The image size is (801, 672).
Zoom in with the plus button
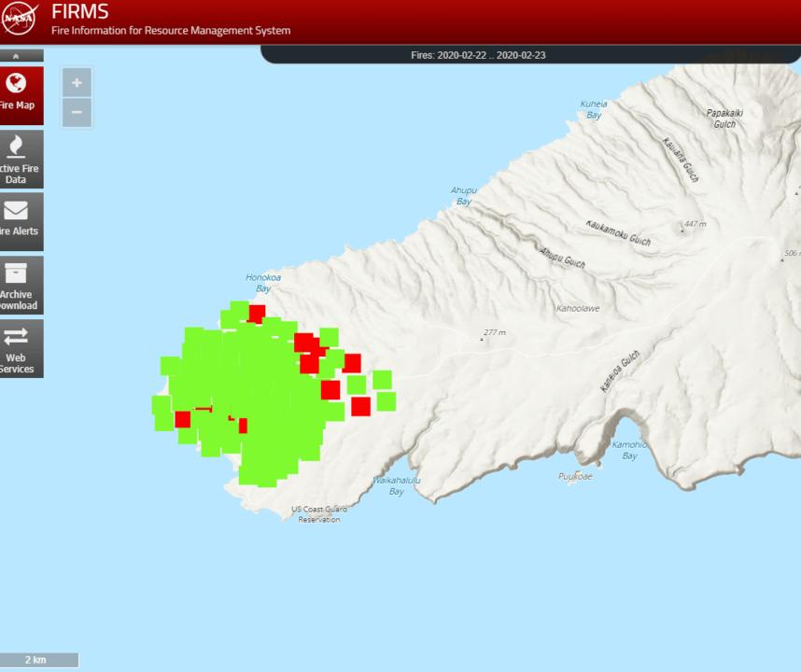[x=77, y=82]
